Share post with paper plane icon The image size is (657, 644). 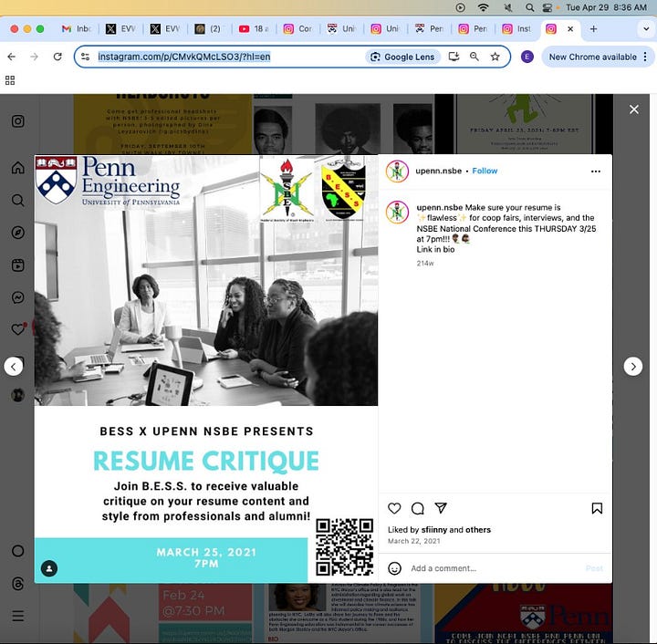pos(441,508)
